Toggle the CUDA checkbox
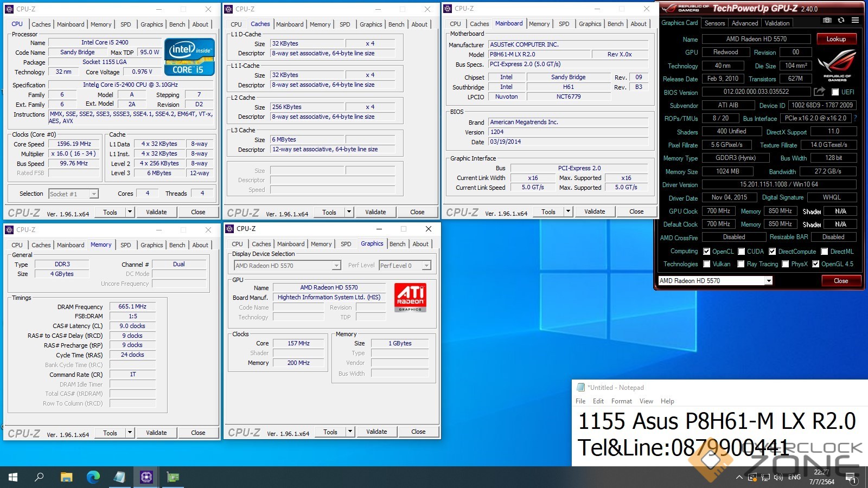This screenshot has height=488, width=868. point(741,252)
